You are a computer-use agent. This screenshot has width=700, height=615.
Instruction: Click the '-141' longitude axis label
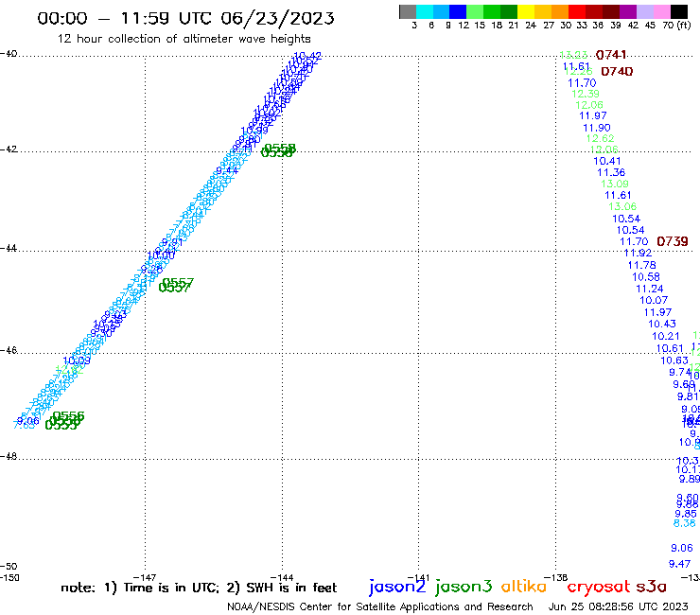(x=419, y=577)
